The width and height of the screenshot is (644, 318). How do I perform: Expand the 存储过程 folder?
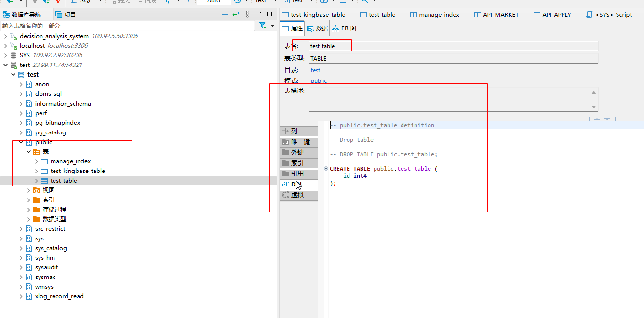click(29, 210)
